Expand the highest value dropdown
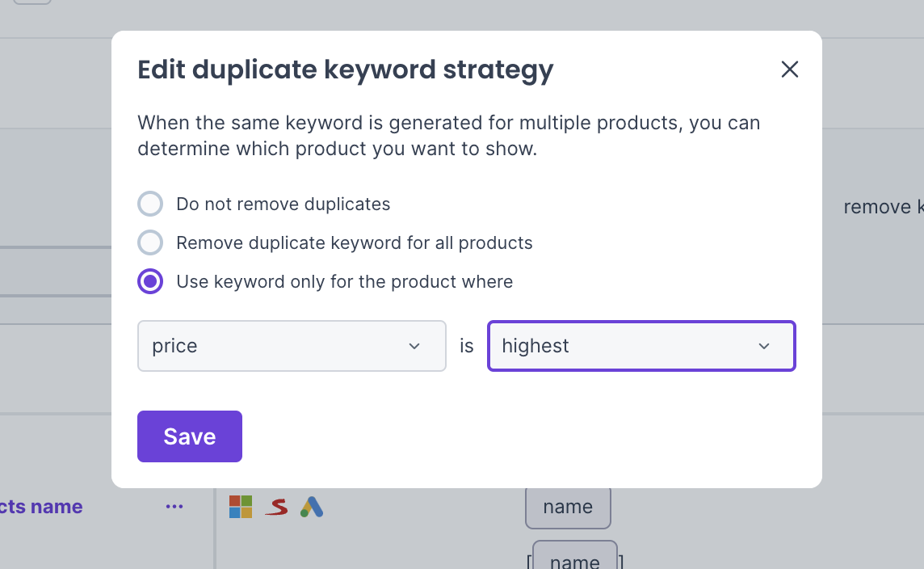This screenshot has width=924, height=569. 640,346
